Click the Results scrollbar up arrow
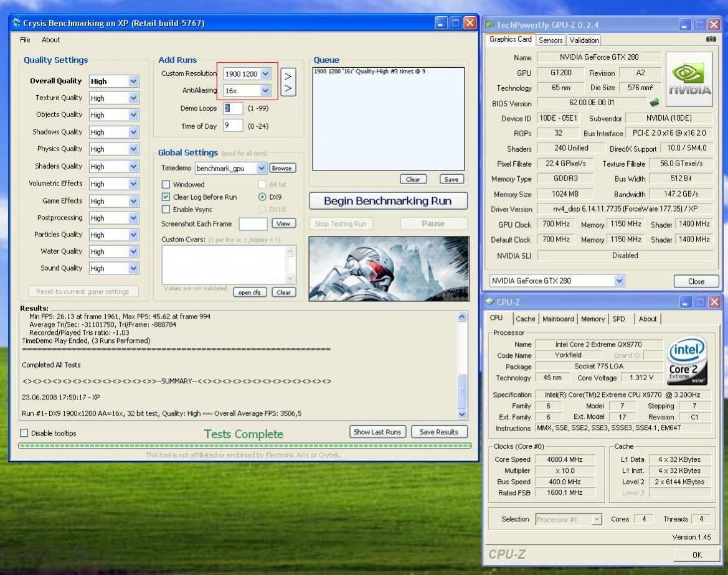Image resolution: width=728 pixels, height=575 pixels. click(462, 317)
